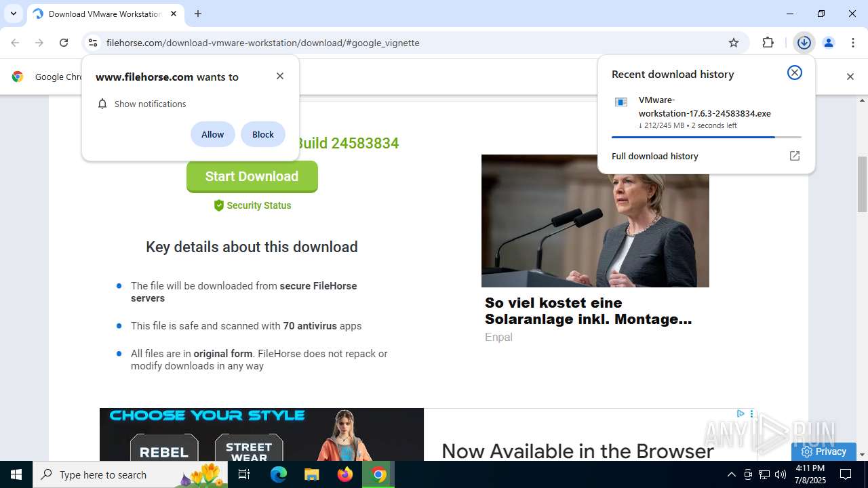The image size is (868, 488).
Task: Open File Explorer from taskbar
Action: (x=311, y=474)
